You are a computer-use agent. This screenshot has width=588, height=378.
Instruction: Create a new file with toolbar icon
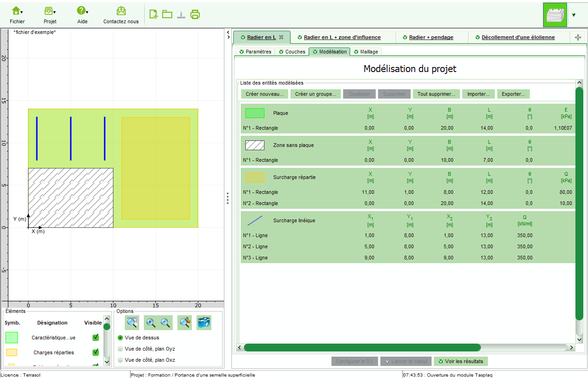coord(154,14)
